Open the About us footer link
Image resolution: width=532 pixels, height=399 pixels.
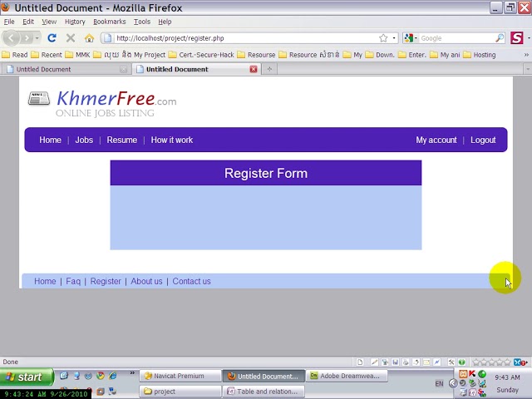point(146,281)
